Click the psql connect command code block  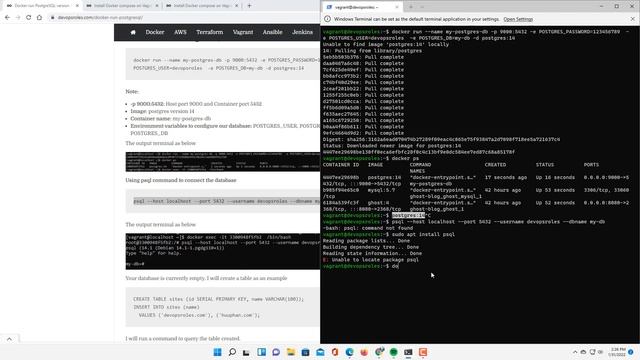click(x=223, y=201)
